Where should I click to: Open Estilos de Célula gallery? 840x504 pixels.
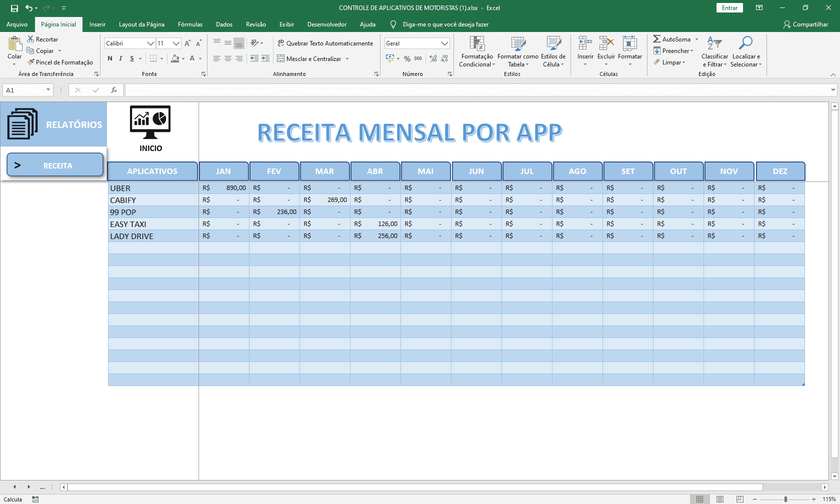pos(553,51)
